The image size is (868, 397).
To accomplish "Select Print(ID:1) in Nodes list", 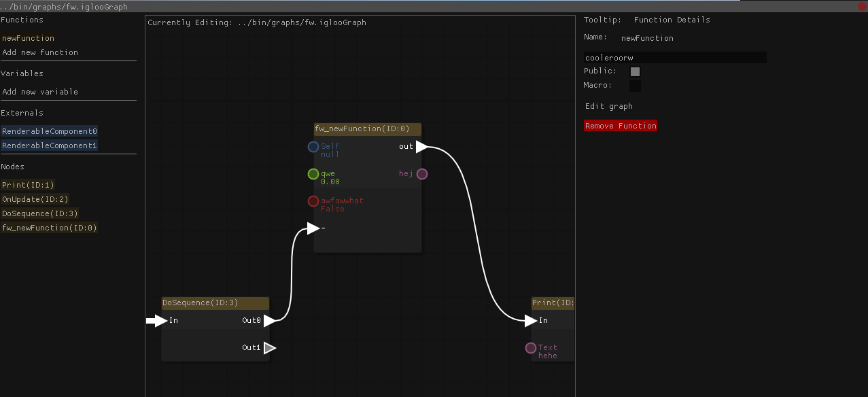I will tap(28, 185).
